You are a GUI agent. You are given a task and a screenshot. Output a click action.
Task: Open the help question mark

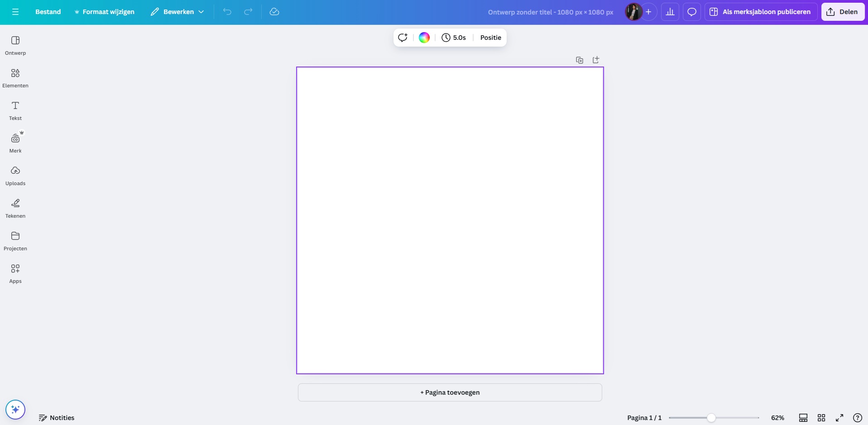(858, 418)
